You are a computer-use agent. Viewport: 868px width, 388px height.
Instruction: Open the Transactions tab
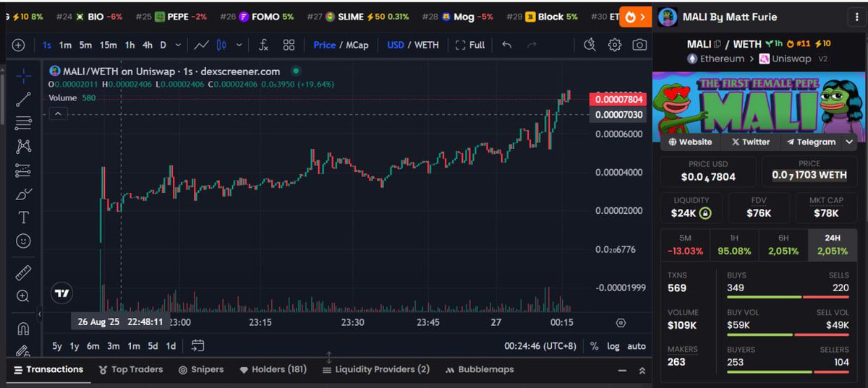tap(48, 369)
